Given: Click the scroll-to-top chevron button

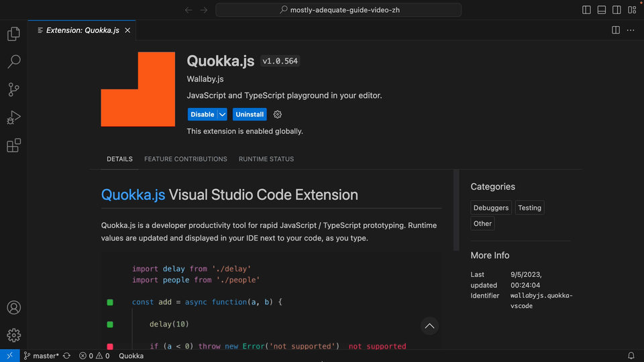Looking at the screenshot, I should pyautogui.click(x=429, y=326).
